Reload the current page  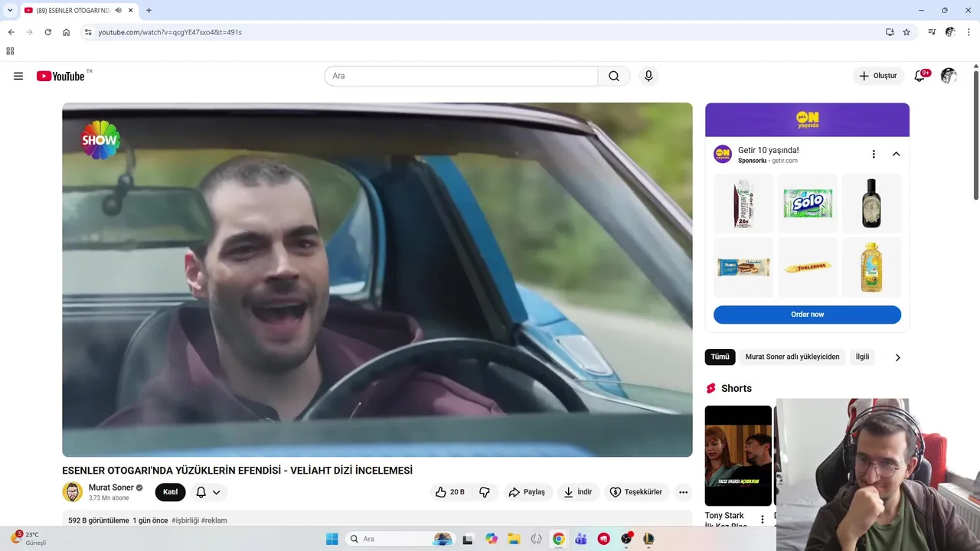pyautogui.click(x=47, y=32)
